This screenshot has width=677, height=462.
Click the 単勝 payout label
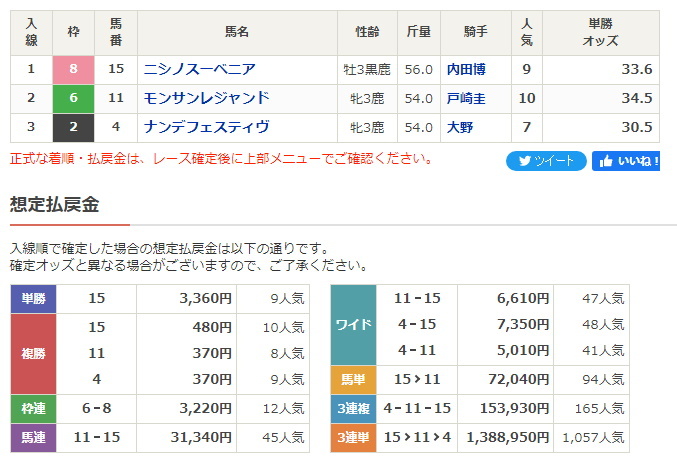[34, 298]
